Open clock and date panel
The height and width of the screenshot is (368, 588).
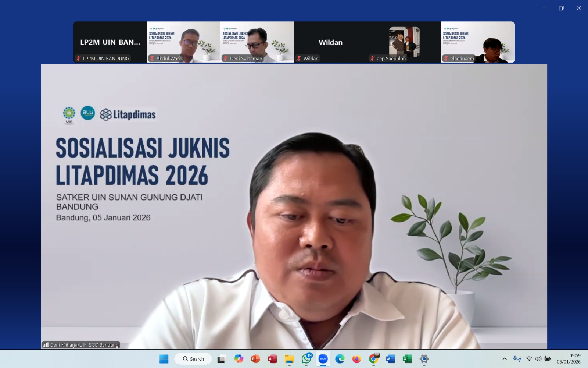pos(569,359)
